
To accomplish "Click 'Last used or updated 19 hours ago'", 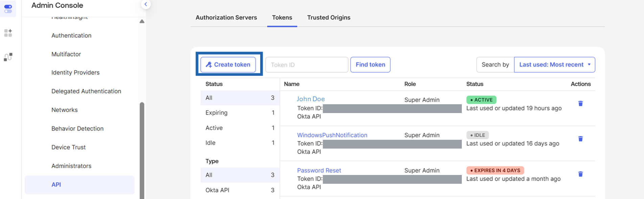I will click(x=514, y=108).
